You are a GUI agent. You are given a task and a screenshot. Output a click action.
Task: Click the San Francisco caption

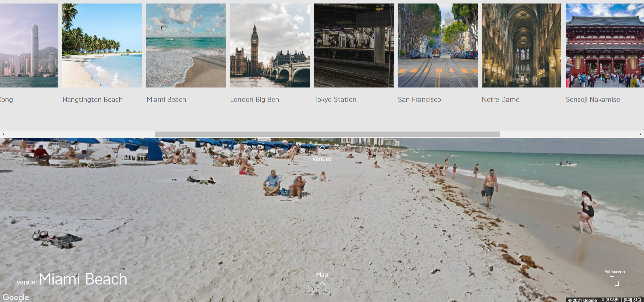419,100
